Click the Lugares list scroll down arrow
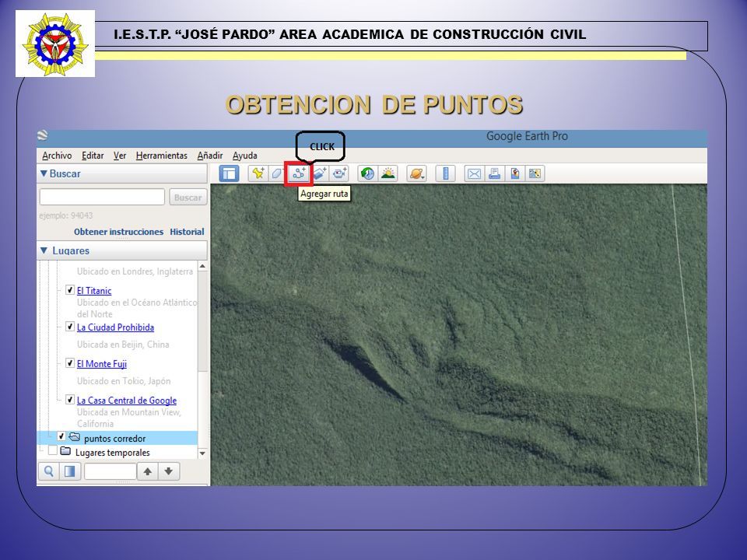This screenshot has width=747, height=560. click(x=202, y=453)
